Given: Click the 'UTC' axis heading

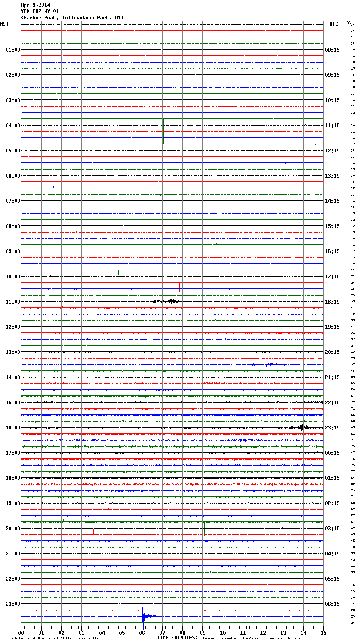Looking at the screenshot, I should 334,24.
